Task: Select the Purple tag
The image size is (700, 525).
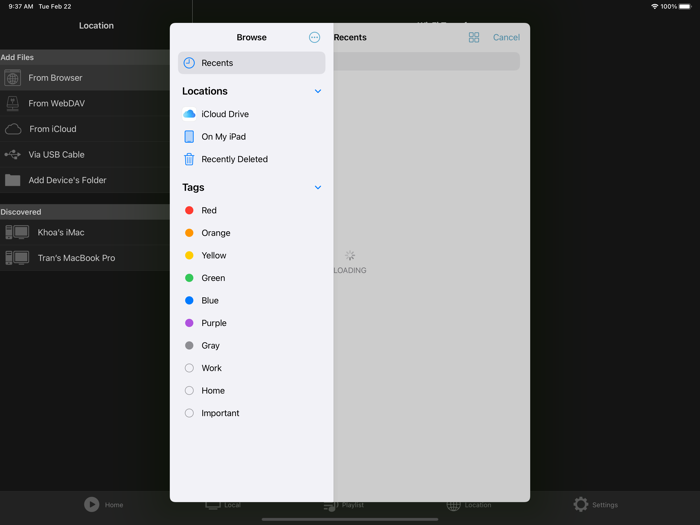Action: tap(251, 323)
